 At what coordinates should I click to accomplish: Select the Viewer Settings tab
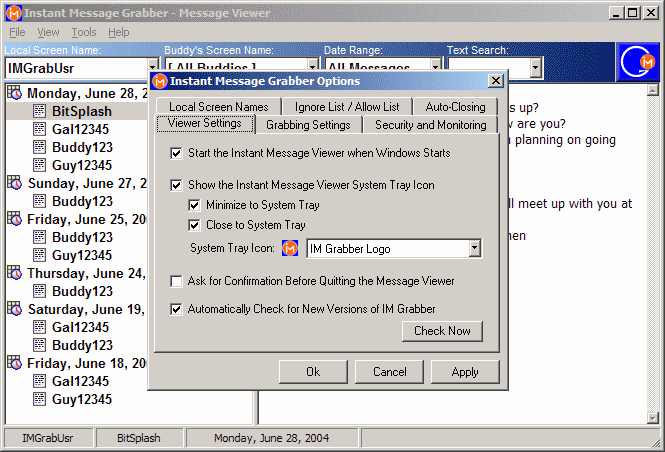pos(205,123)
